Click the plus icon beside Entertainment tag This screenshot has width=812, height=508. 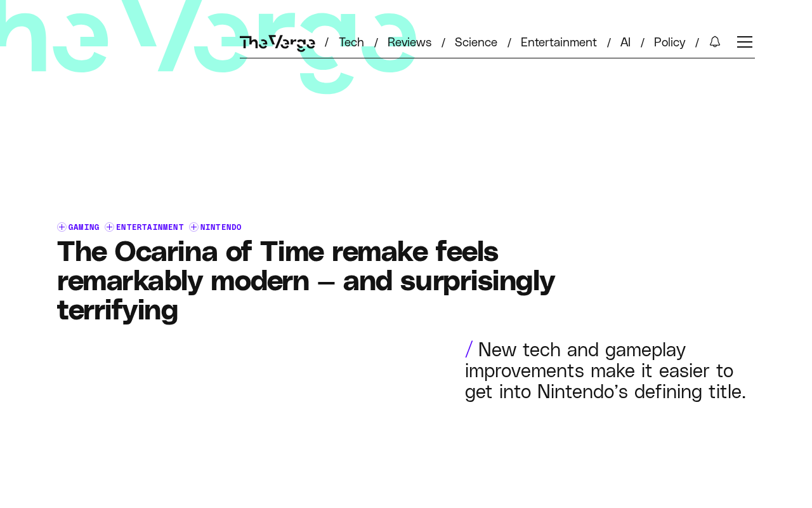[109, 227]
